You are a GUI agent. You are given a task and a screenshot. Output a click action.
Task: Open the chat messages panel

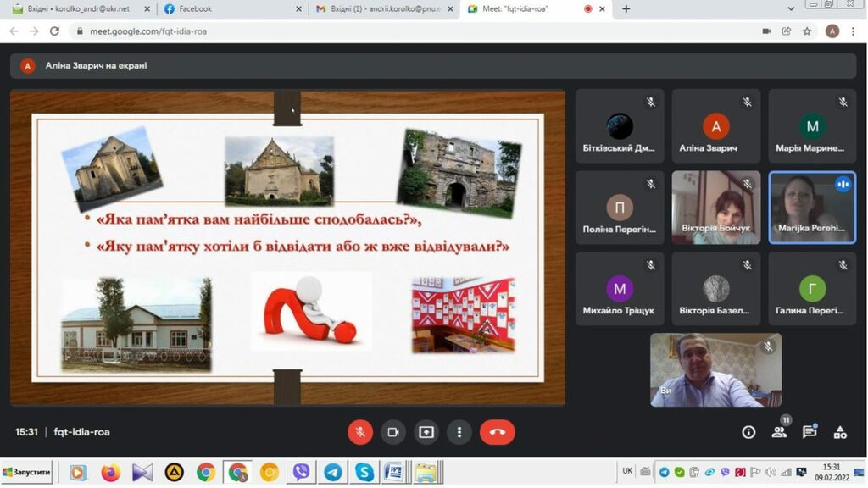(810, 432)
